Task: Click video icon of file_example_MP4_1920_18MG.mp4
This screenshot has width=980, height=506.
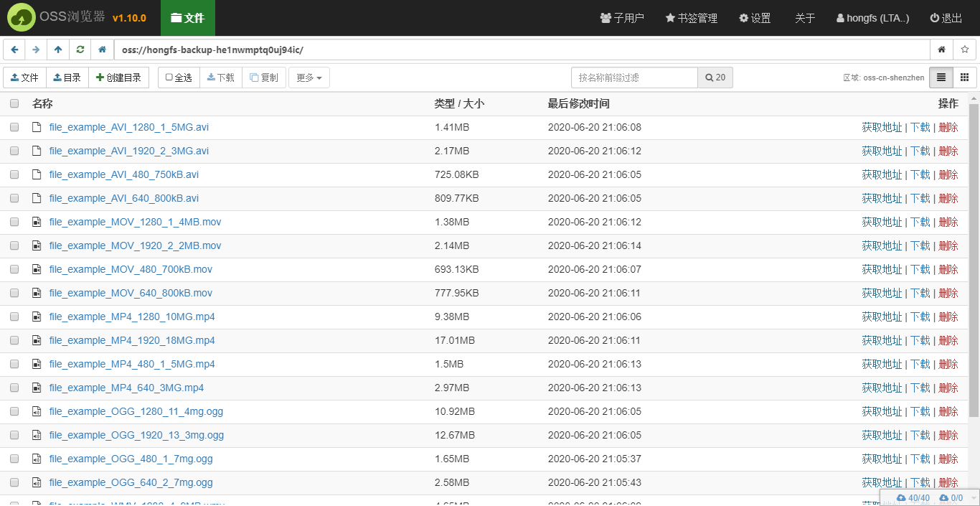Action: (x=37, y=340)
